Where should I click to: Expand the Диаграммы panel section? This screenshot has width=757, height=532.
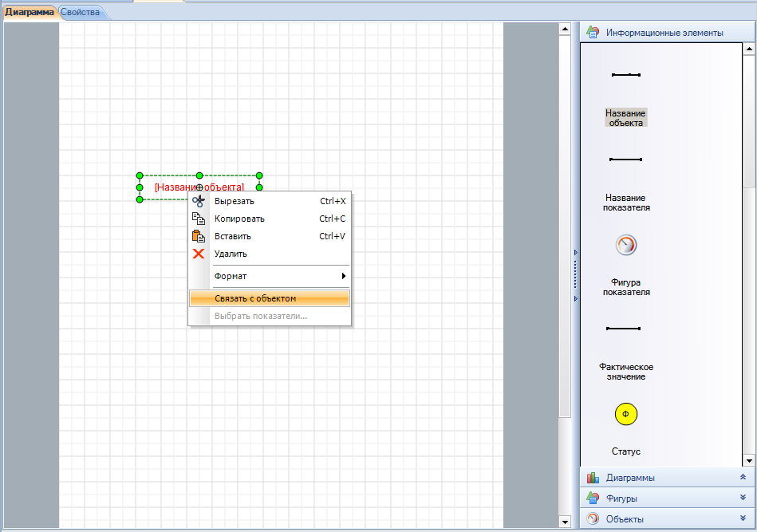click(x=743, y=477)
